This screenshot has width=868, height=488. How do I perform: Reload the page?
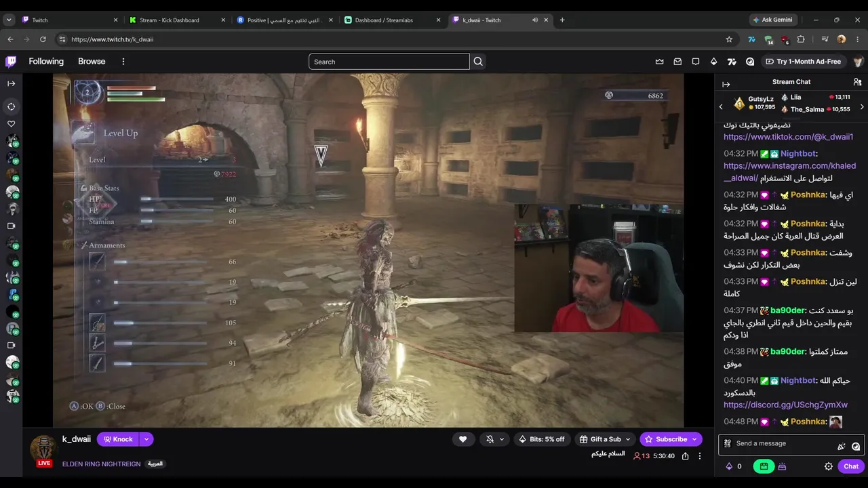click(43, 39)
